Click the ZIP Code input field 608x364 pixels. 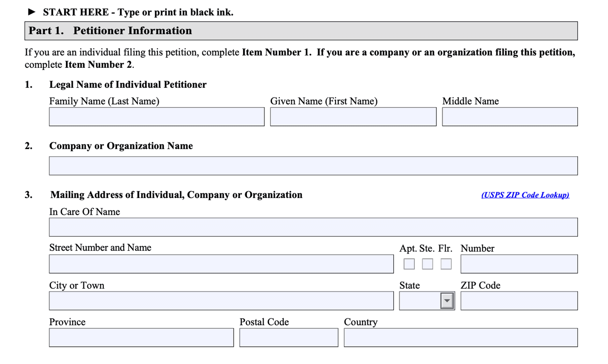click(519, 301)
